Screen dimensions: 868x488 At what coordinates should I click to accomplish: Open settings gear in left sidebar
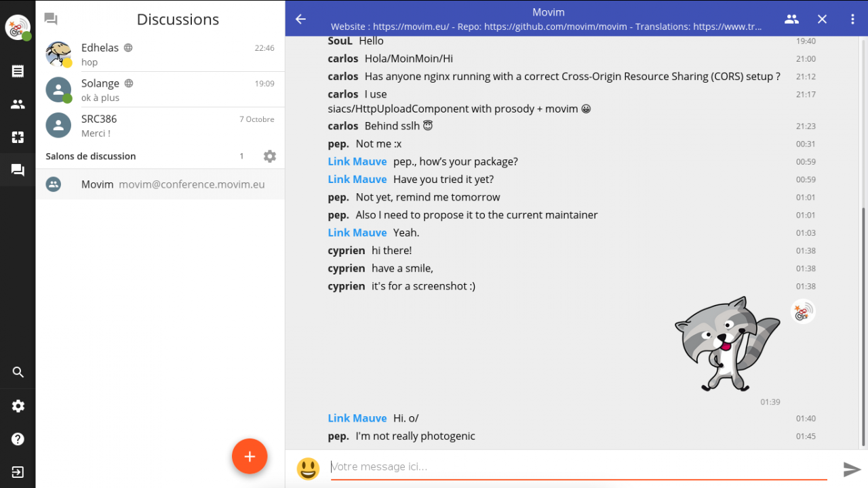18,406
